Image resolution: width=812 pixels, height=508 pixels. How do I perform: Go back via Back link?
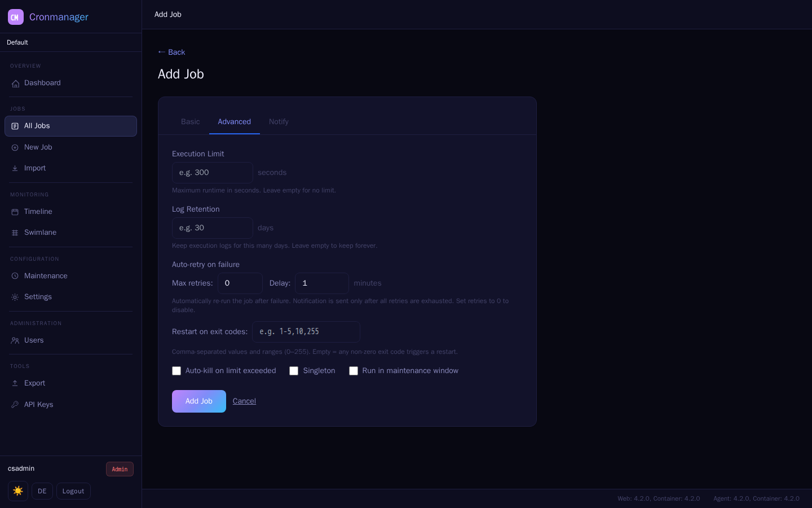[x=171, y=52]
